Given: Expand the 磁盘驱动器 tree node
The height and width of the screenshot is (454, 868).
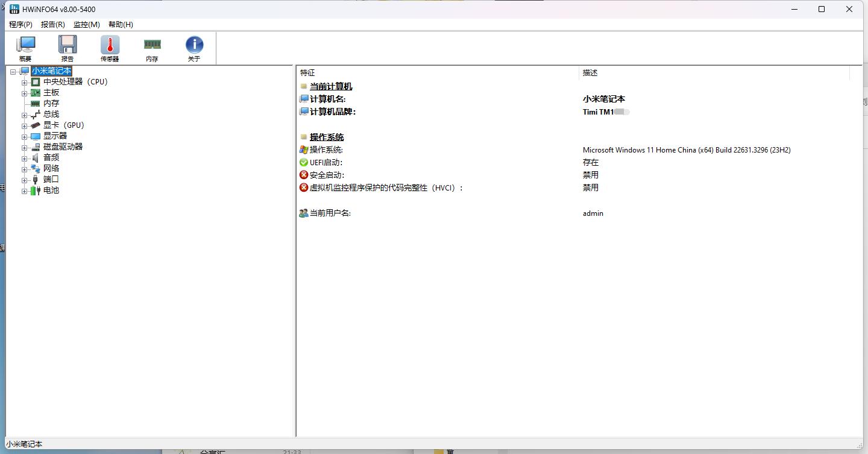Looking at the screenshot, I should (25, 147).
